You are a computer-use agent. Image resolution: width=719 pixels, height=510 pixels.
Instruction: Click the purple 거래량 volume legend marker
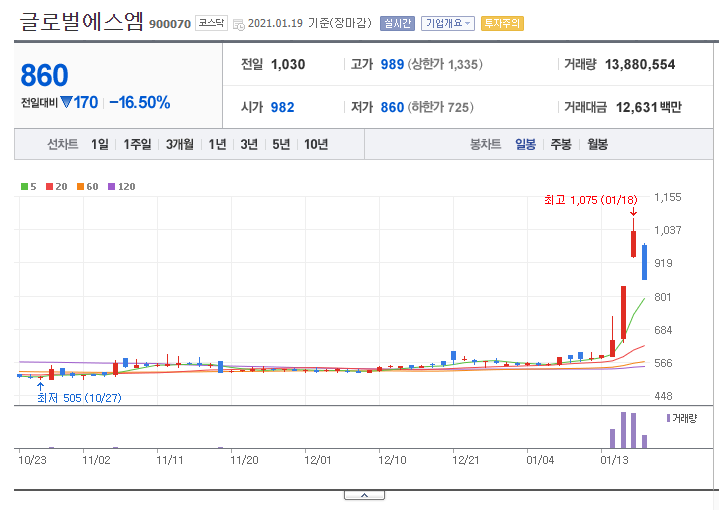pos(669,418)
